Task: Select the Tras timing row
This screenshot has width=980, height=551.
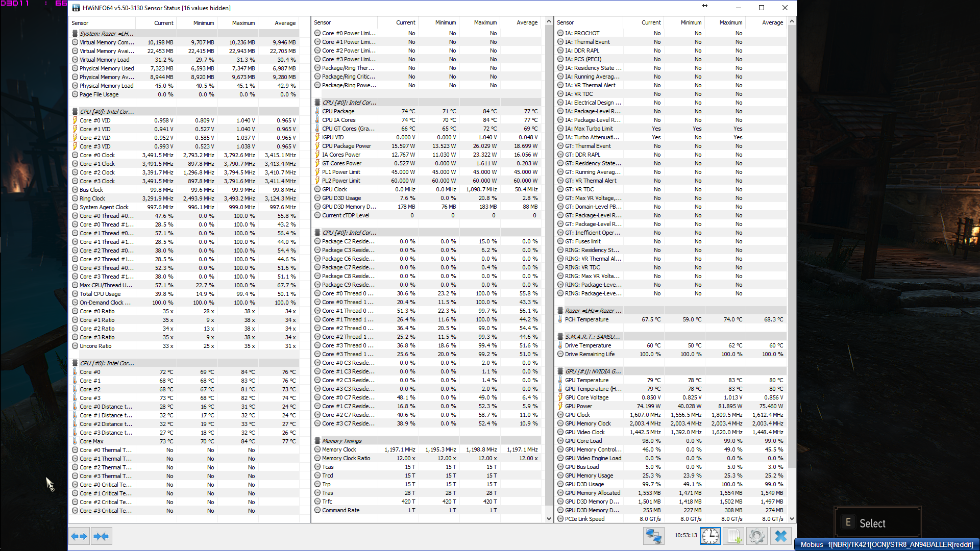Action: coord(427,493)
